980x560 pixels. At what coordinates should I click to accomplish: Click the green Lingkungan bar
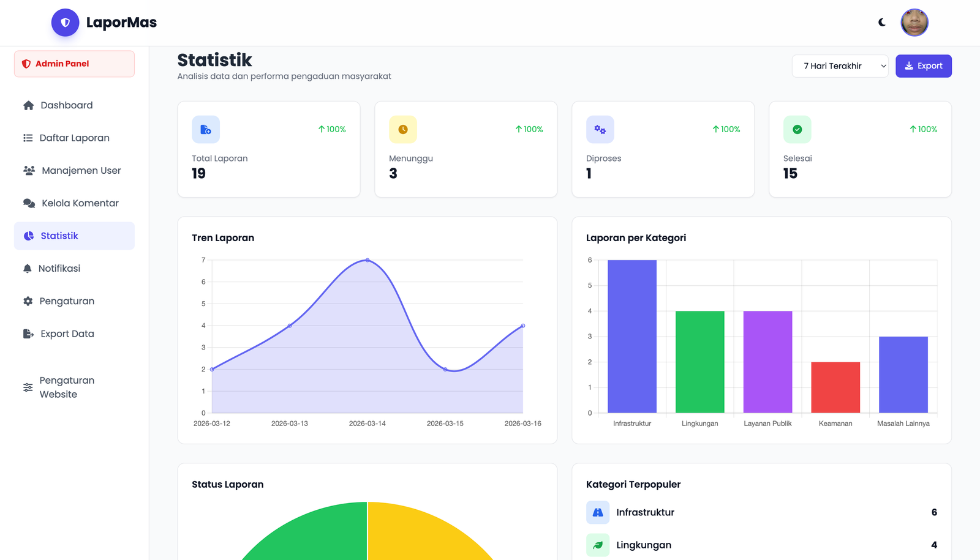[x=700, y=362]
